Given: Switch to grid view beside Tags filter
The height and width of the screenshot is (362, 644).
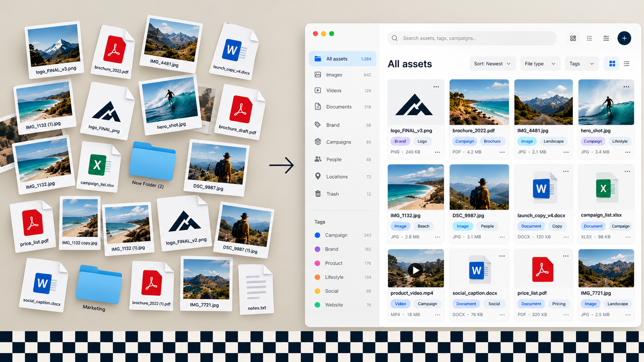Looking at the screenshot, I should click(612, 63).
